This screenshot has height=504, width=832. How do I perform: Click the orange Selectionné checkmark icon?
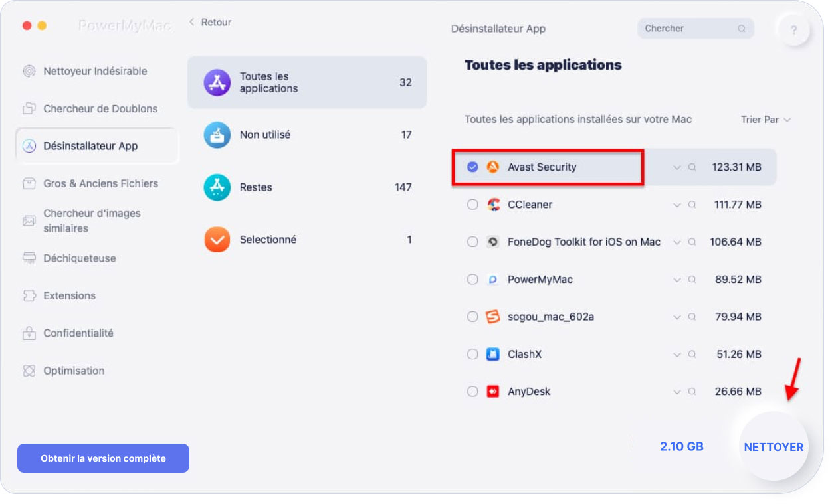coord(217,240)
